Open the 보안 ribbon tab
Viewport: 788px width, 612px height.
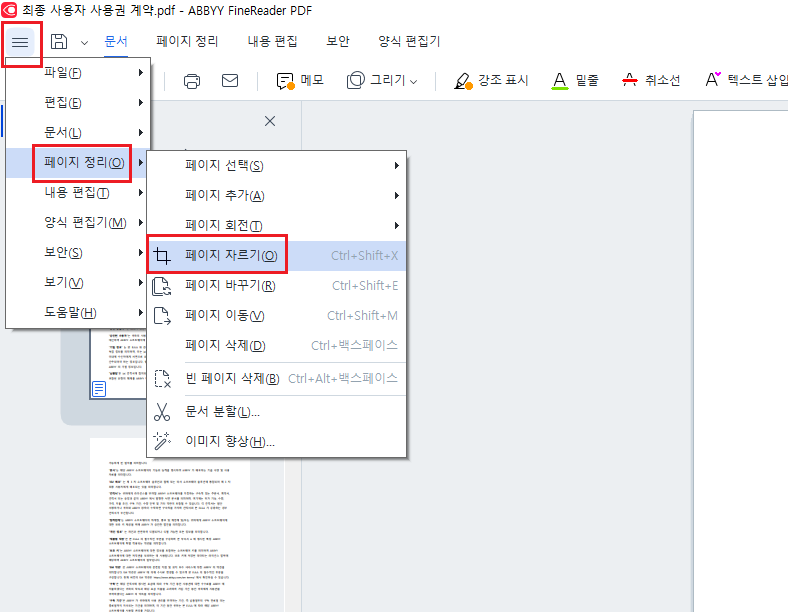coord(338,41)
